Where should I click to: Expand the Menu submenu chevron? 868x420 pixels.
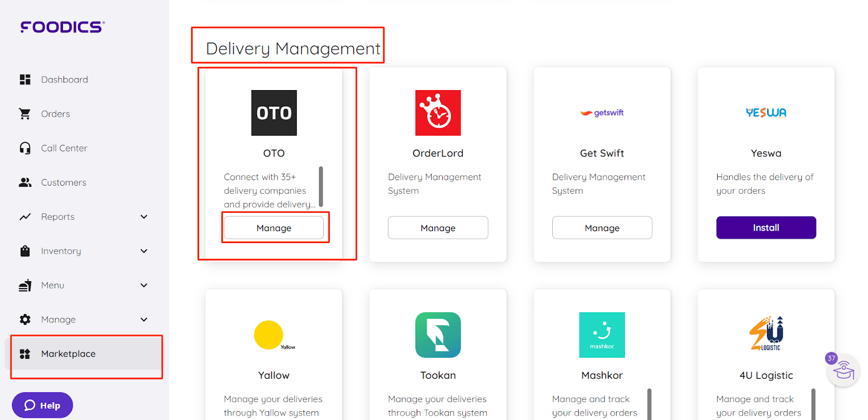[x=144, y=285]
